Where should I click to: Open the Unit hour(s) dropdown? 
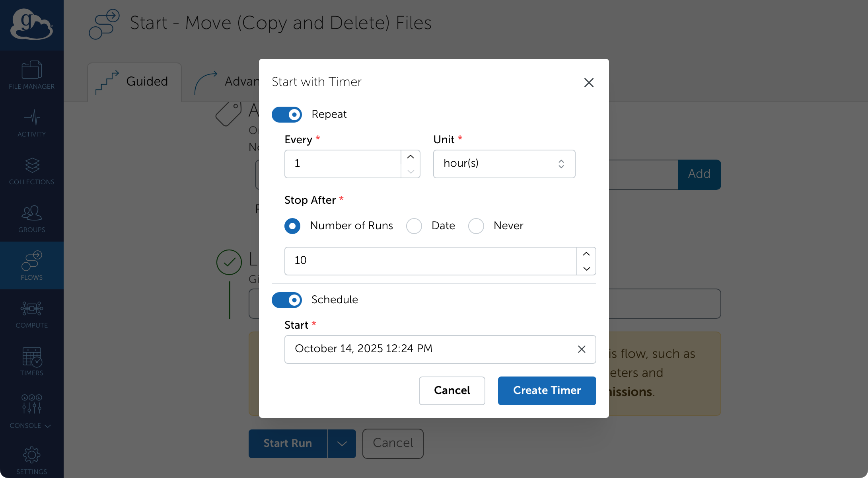(504, 164)
